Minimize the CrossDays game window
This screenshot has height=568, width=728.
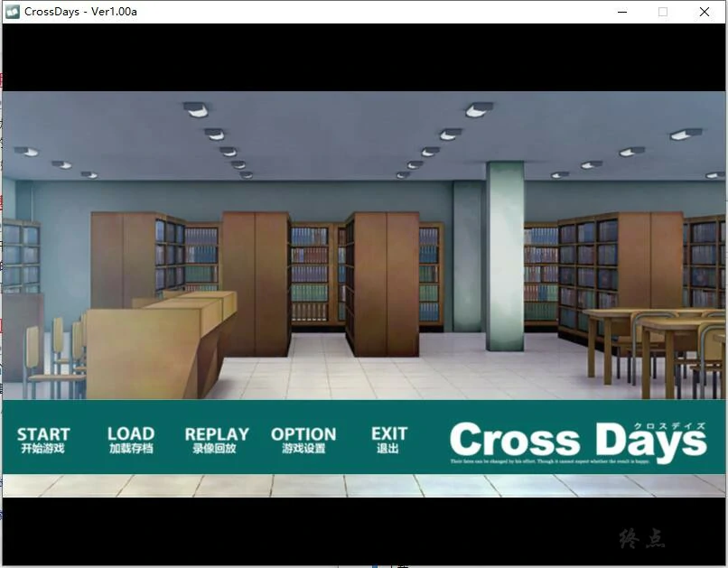pyautogui.click(x=621, y=12)
